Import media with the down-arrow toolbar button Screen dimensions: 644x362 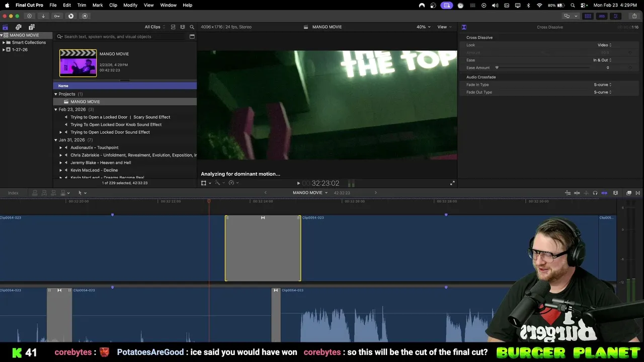click(43, 16)
